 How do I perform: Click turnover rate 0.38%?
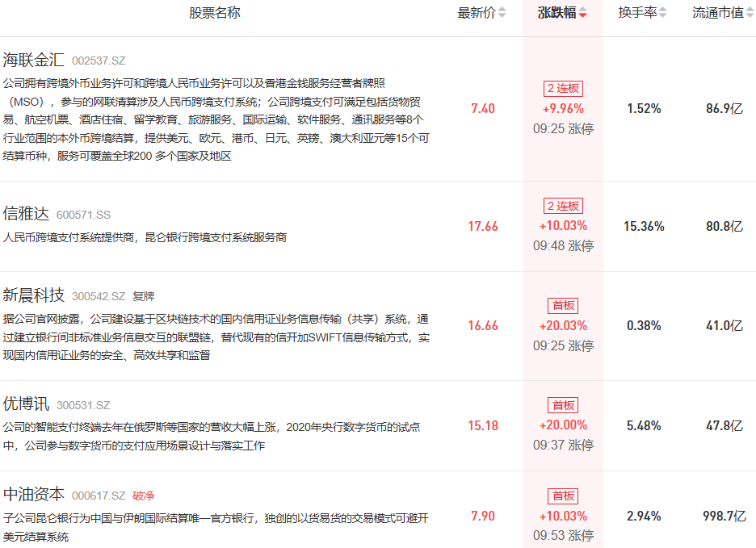(644, 326)
